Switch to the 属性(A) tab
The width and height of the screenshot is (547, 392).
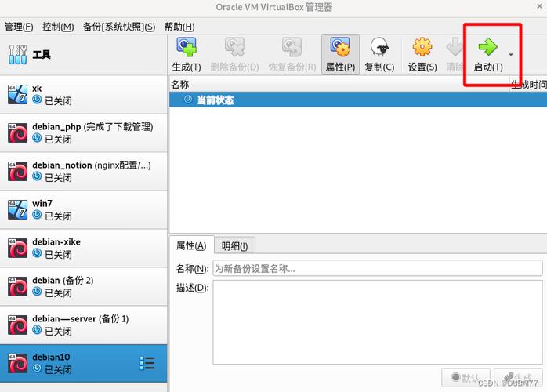(191, 245)
